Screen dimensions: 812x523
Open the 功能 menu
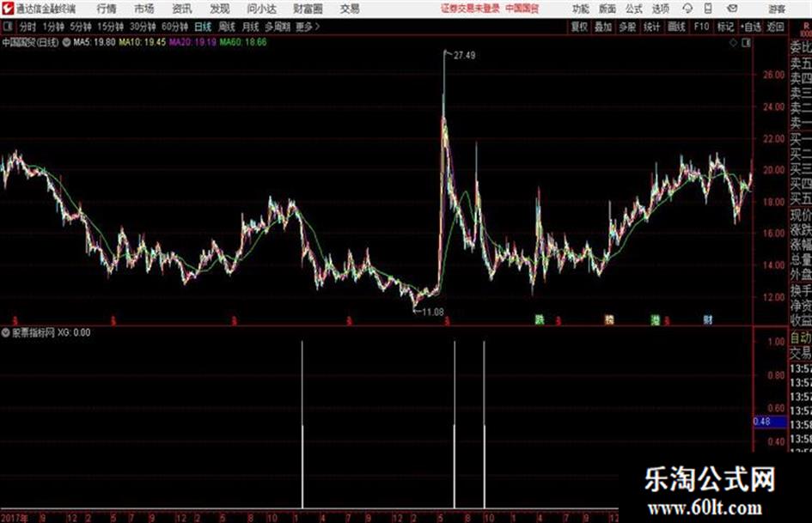(581, 9)
